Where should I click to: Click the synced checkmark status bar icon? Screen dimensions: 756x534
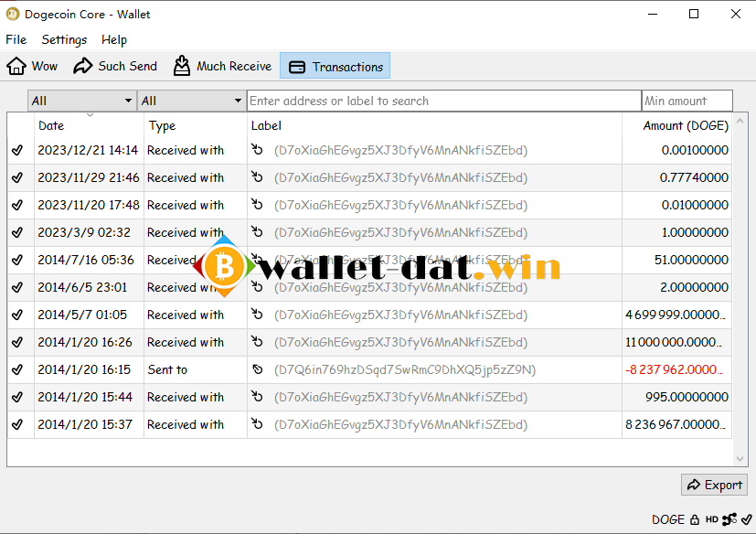click(x=747, y=519)
